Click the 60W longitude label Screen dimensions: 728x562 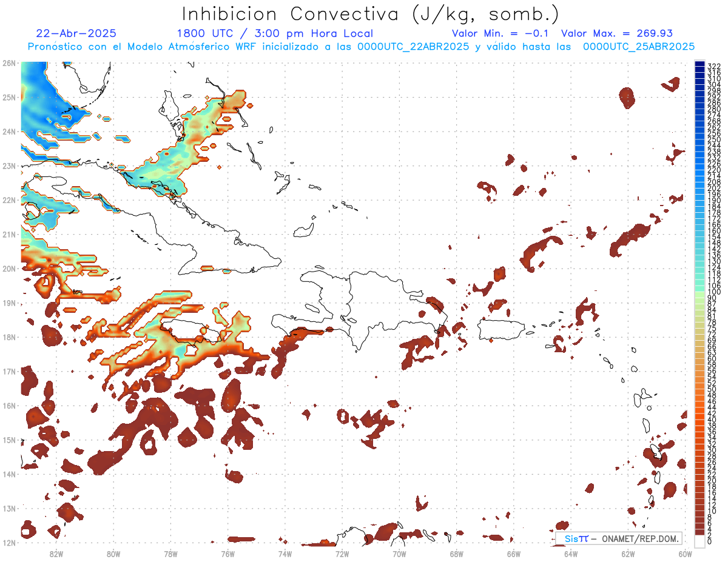point(685,554)
